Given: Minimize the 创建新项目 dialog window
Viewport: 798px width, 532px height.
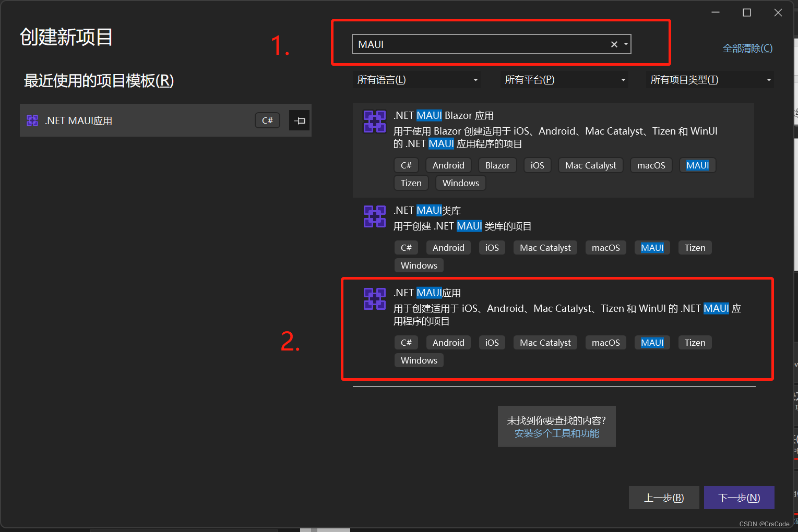Looking at the screenshot, I should [x=716, y=13].
